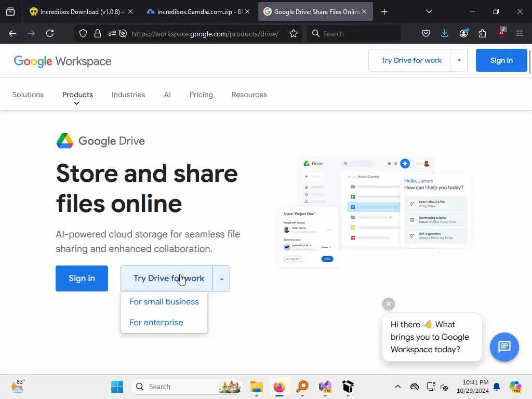Viewport: 532px width, 399px height.
Task: Close the Incredibox Download tab
Action: pyautogui.click(x=130, y=11)
